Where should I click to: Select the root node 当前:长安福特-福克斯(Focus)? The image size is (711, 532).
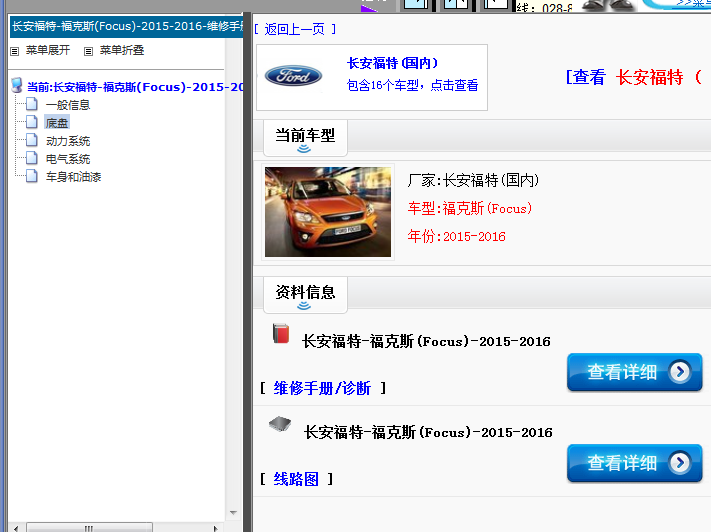click(x=135, y=87)
